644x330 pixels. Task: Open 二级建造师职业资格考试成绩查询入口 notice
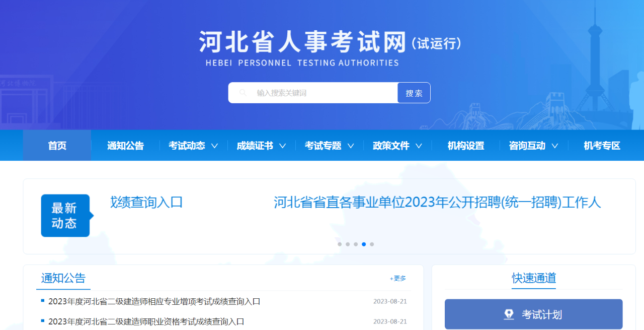click(x=146, y=321)
